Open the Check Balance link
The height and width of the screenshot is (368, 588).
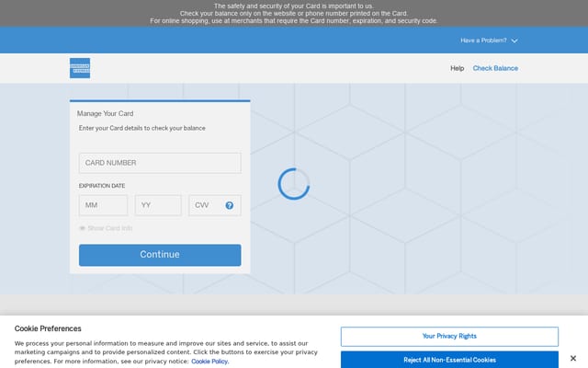(495, 68)
